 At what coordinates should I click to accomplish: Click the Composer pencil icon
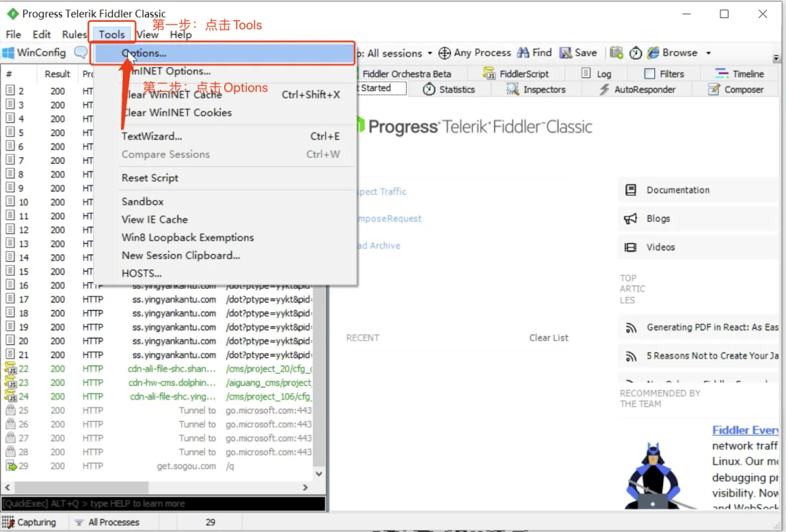pyautogui.click(x=714, y=90)
